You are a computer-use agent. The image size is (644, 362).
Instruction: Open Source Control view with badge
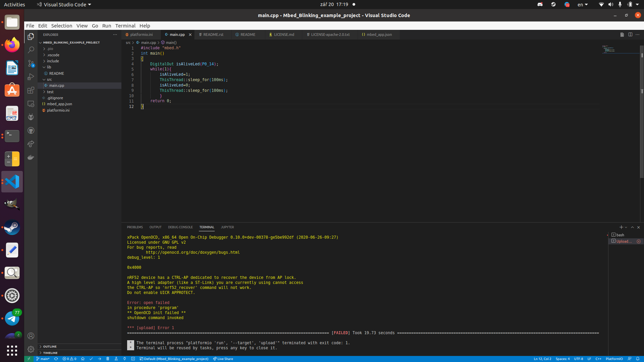[31, 63]
